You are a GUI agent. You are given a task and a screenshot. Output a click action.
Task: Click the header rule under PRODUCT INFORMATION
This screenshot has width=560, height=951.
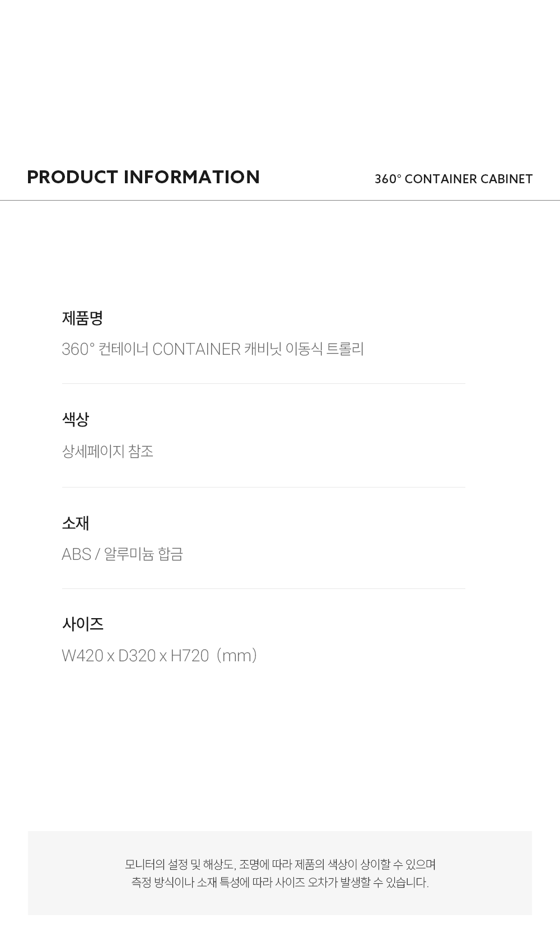coord(280,200)
